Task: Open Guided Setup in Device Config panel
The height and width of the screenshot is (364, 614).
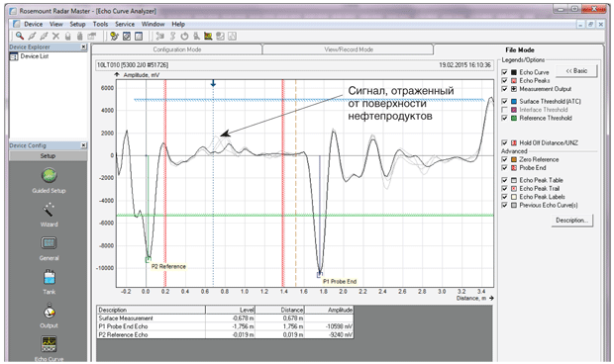Action: (49, 181)
